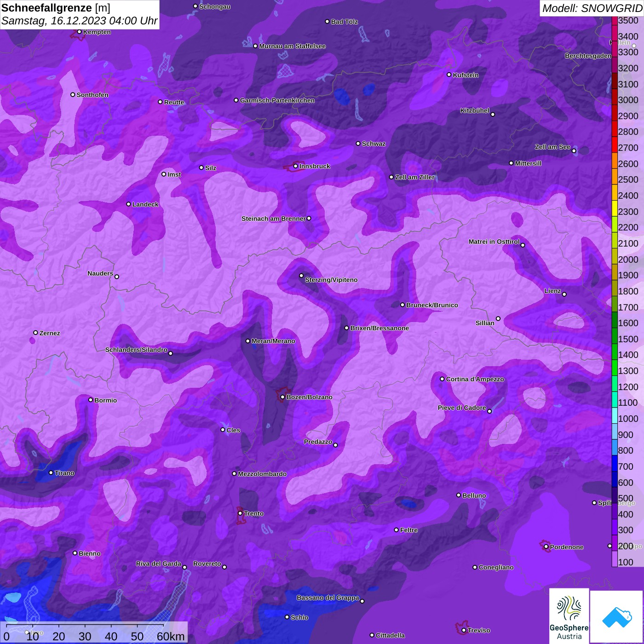Click the Schlanders/Silandro label
The width and height of the screenshot is (644, 644).
136,350
